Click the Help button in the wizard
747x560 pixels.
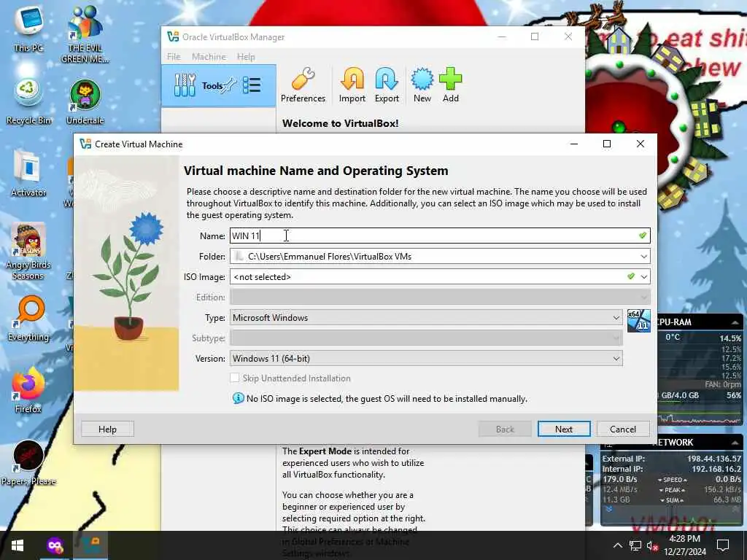pyautogui.click(x=107, y=429)
